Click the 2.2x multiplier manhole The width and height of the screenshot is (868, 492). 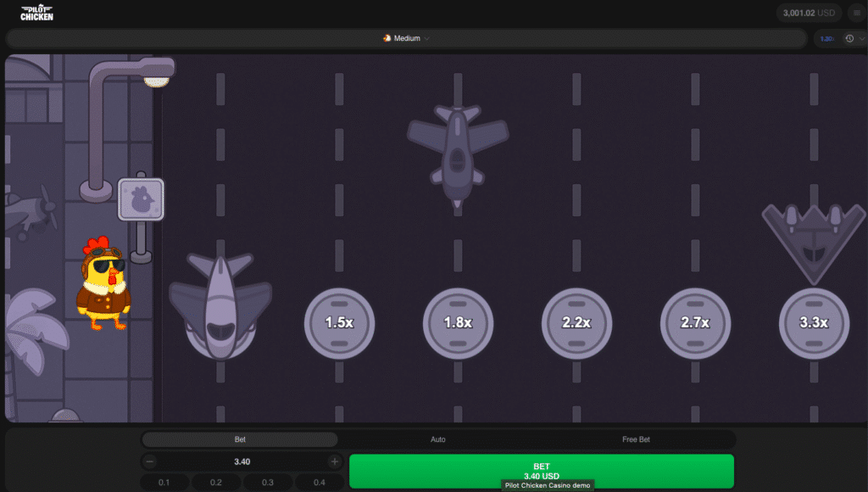[576, 322]
